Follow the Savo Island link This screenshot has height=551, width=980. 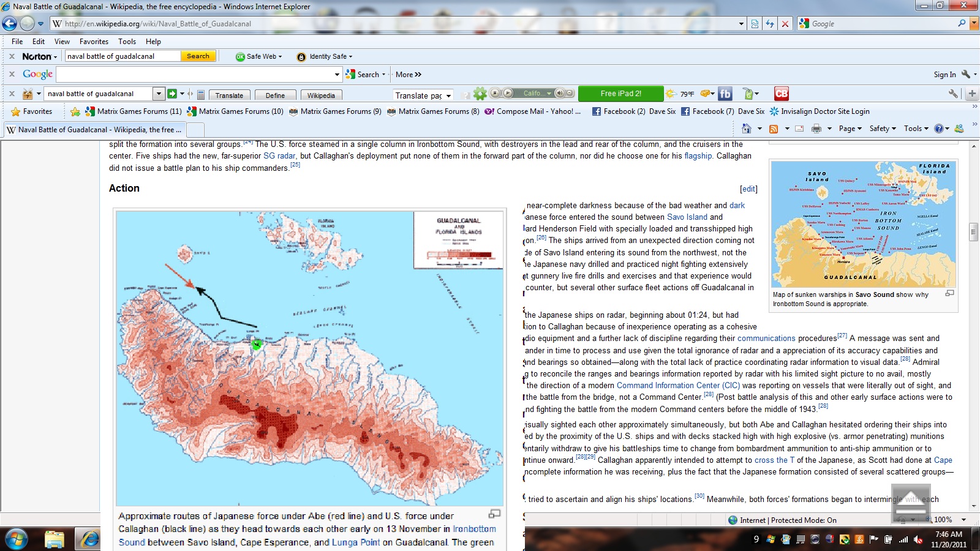coord(687,217)
